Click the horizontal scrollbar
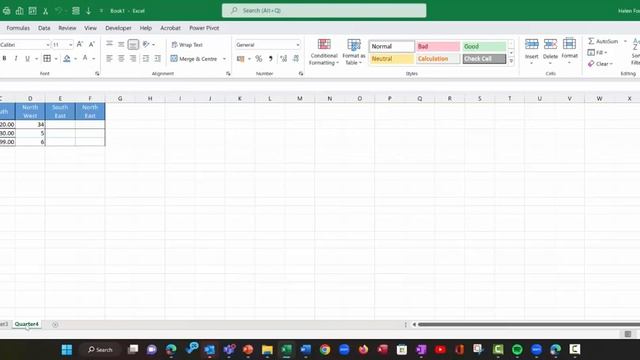Screen dimensions: 640x360 click(529, 324)
